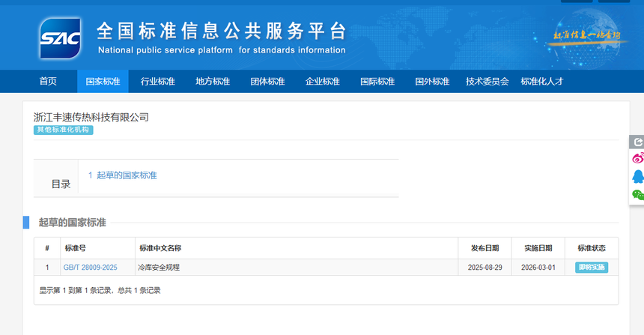The height and width of the screenshot is (335, 644).
Task: Switch to 团体标准 menu item
Action: 267,82
